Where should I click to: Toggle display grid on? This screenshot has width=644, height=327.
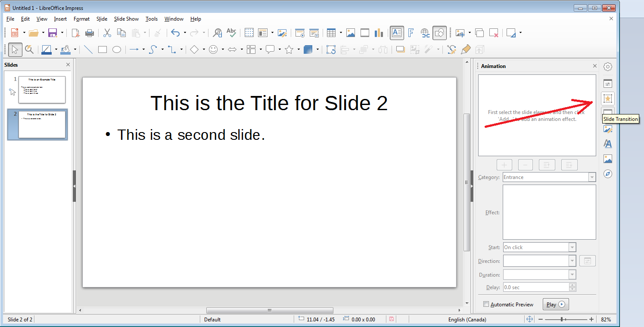click(249, 33)
